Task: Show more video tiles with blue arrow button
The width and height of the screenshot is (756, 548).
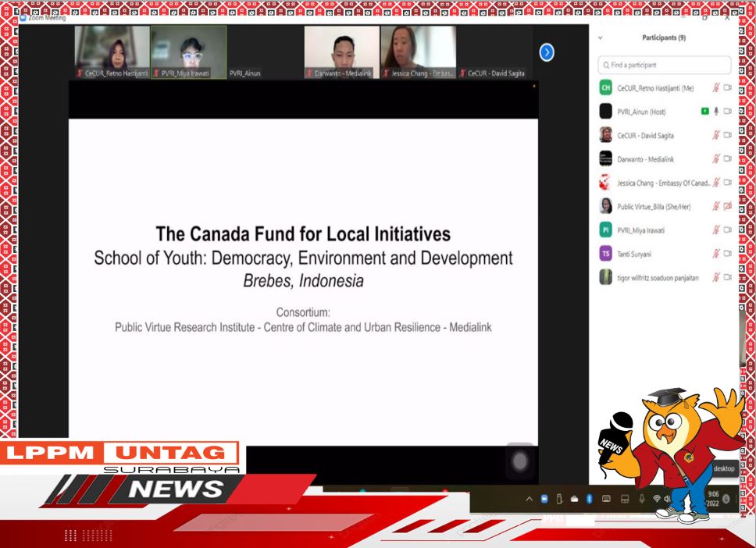Action: 546,52
